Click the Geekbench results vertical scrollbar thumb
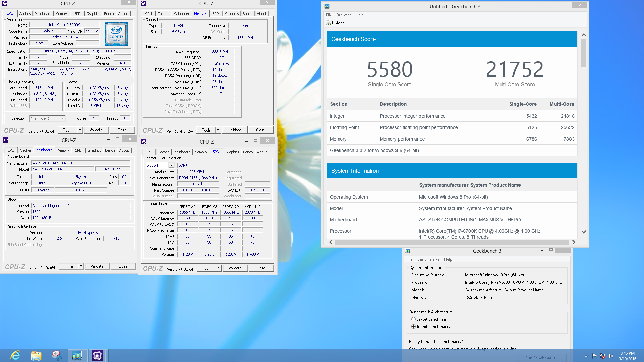The width and height of the screenshot is (644, 362). 584,53
